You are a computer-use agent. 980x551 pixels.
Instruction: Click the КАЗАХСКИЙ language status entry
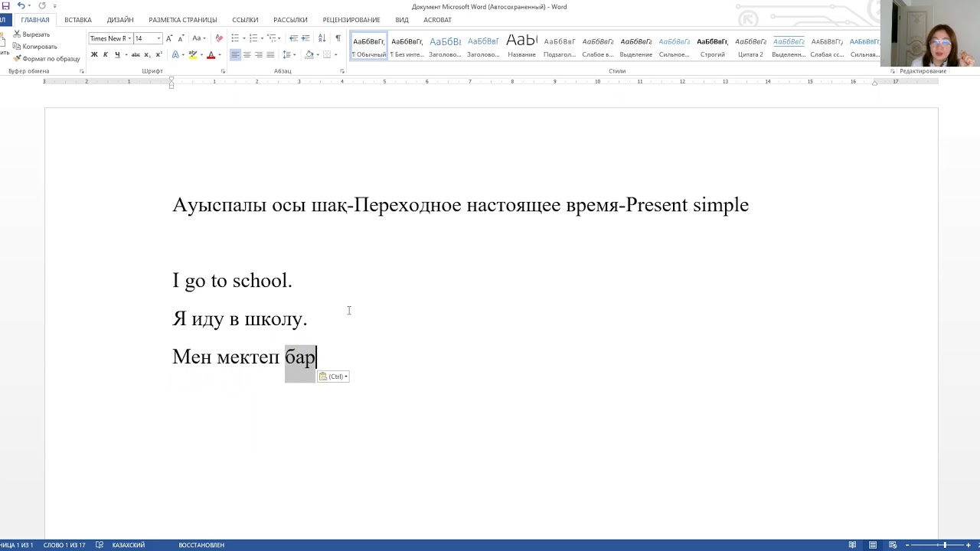[x=129, y=545]
